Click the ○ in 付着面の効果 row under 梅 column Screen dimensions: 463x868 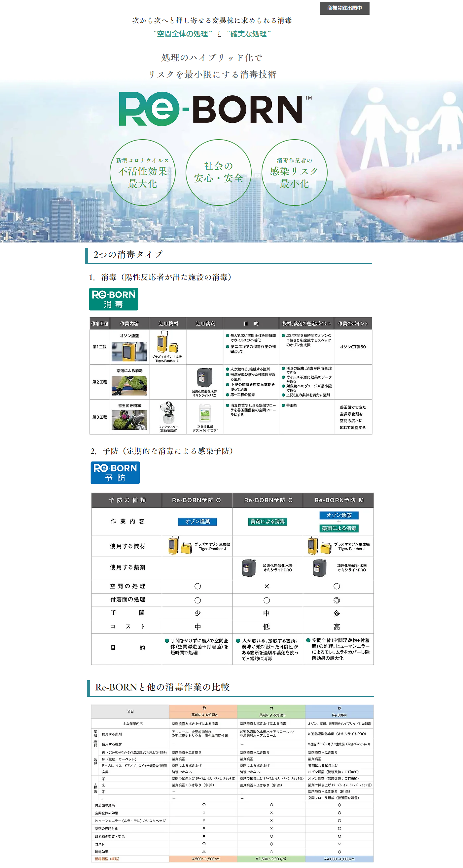(204, 805)
